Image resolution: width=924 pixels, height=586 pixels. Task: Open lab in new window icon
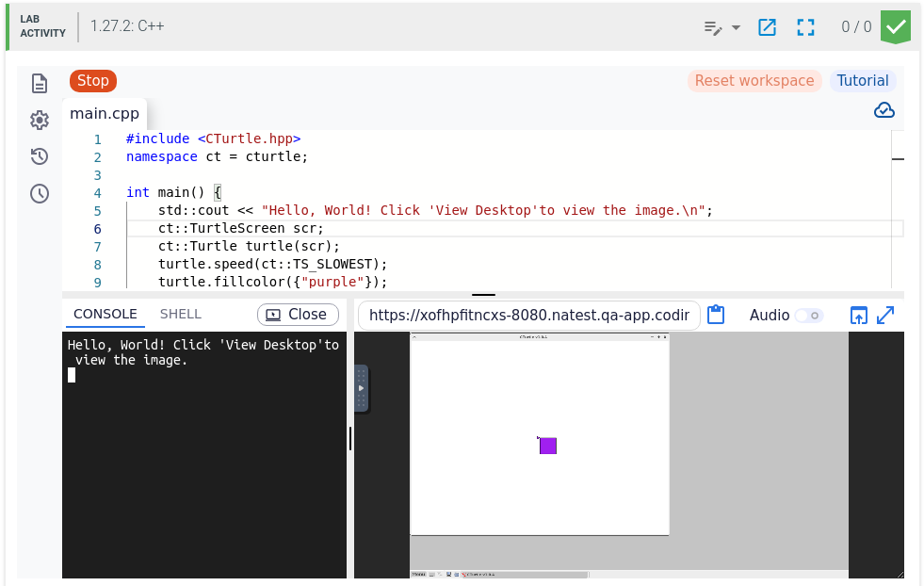tap(767, 26)
